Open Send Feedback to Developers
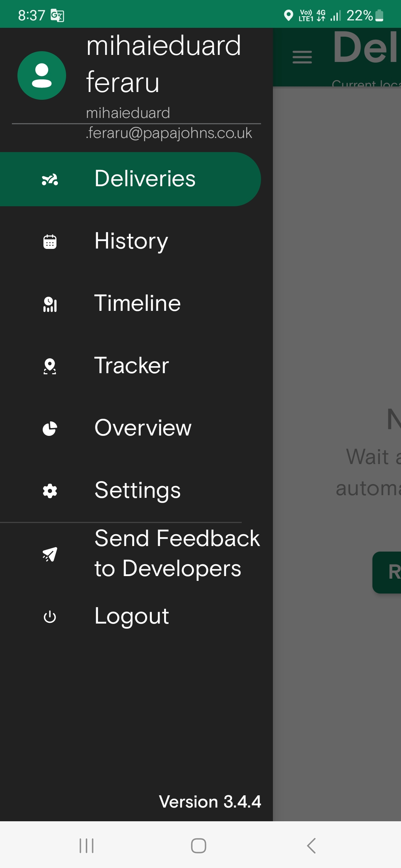 [177, 553]
